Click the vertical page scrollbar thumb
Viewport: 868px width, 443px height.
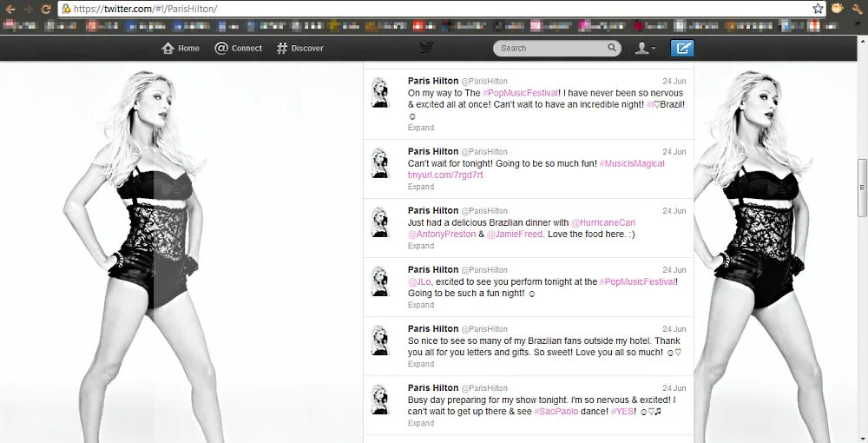point(863,188)
